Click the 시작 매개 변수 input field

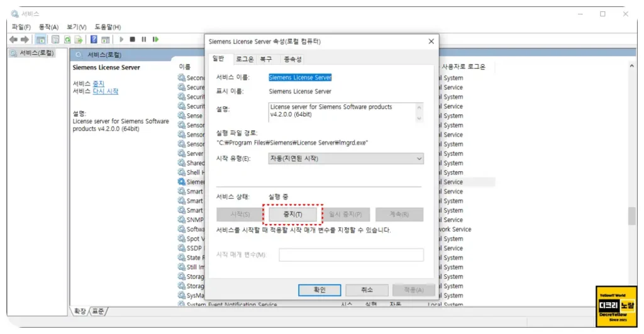point(351,255)
